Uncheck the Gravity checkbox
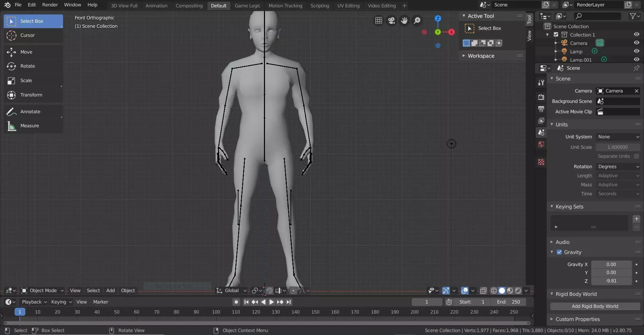Viewport: 644px width, 335px height. click(x=559, y=252)
